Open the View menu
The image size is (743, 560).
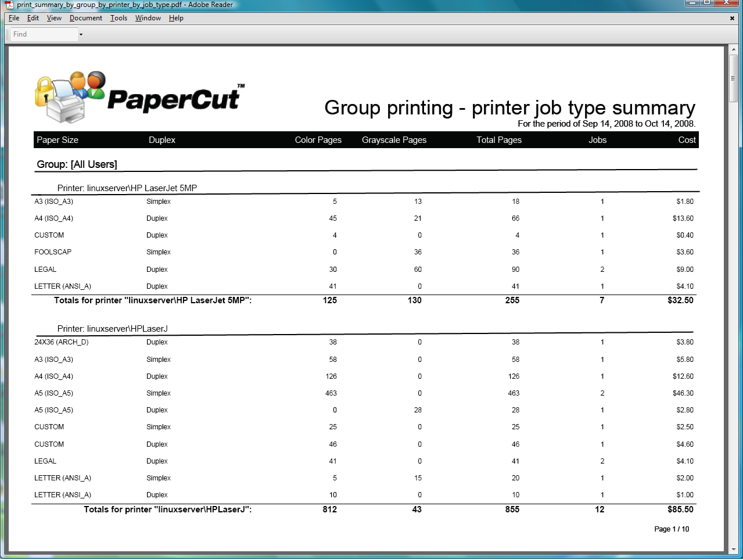click(x=54, y=18)
